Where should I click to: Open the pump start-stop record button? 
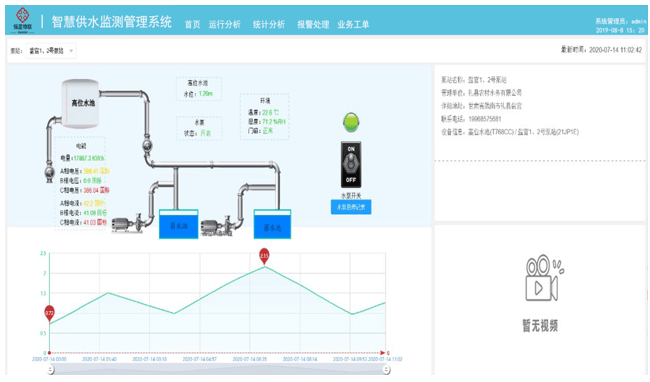click(351, 207)
